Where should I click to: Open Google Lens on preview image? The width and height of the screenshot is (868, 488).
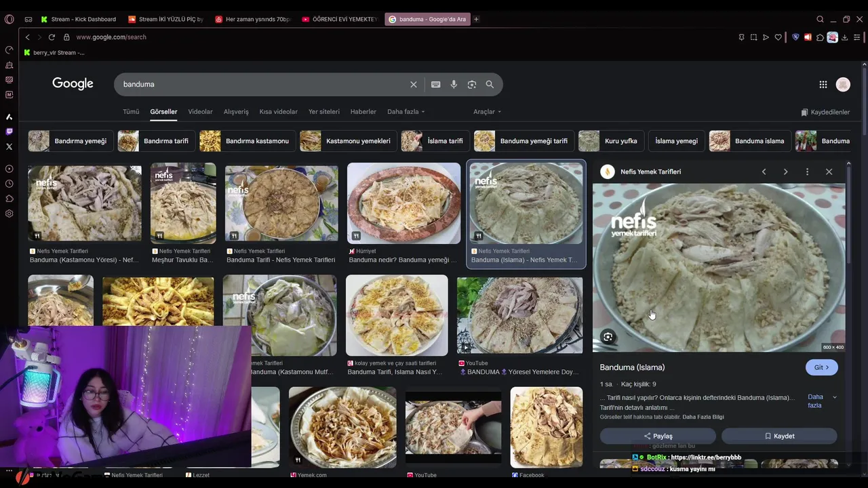click(608, 337)
